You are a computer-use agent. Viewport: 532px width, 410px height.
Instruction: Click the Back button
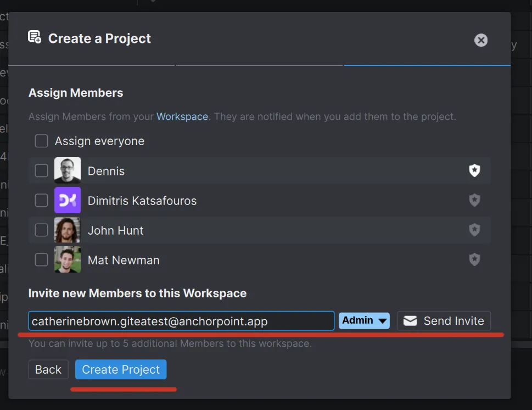[48, 369]
